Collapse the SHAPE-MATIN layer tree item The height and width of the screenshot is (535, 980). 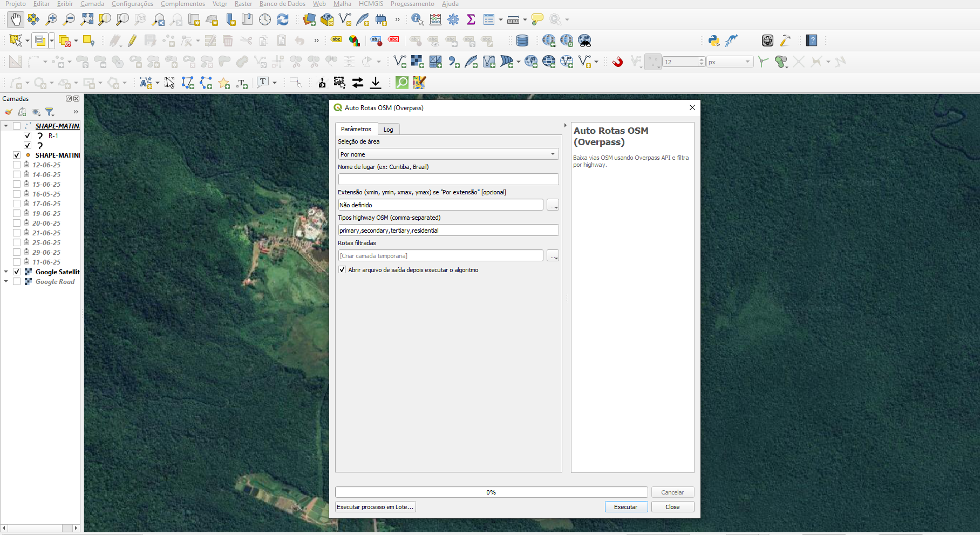point(5,125)
